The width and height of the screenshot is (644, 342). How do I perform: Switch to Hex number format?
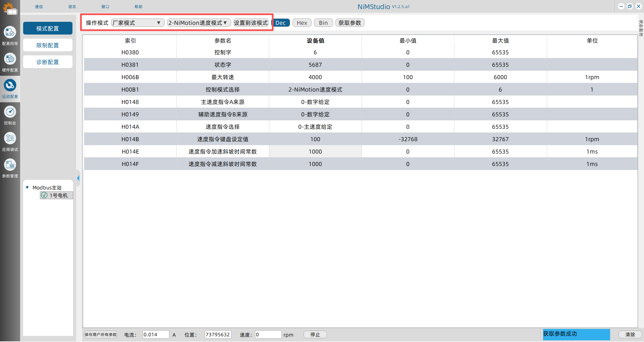coord(302,23)
